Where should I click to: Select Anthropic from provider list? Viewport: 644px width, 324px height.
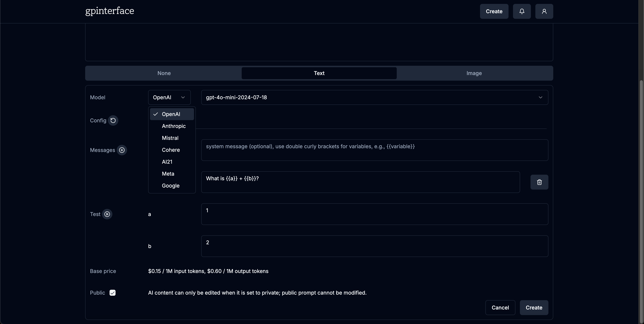point(173,126)
